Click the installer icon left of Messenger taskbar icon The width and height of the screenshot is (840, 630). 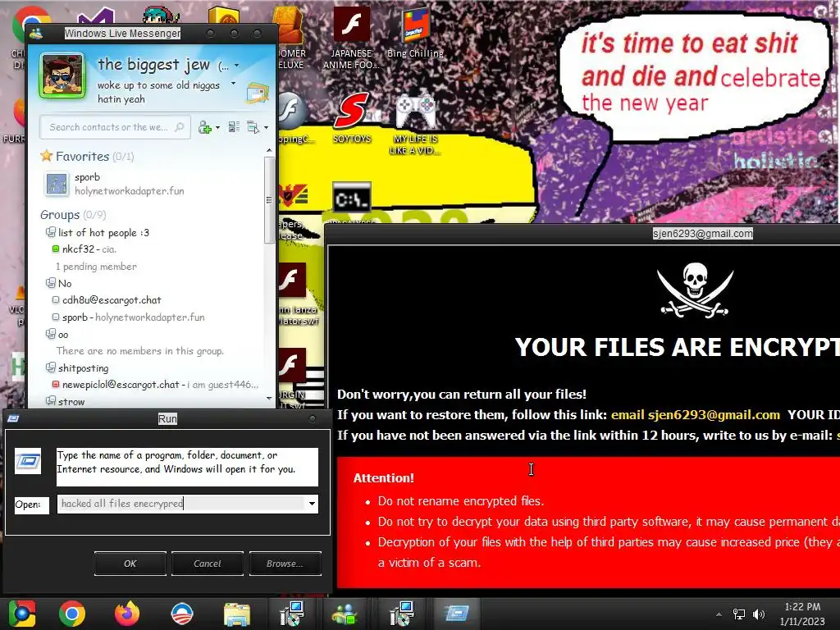point(292,614)
